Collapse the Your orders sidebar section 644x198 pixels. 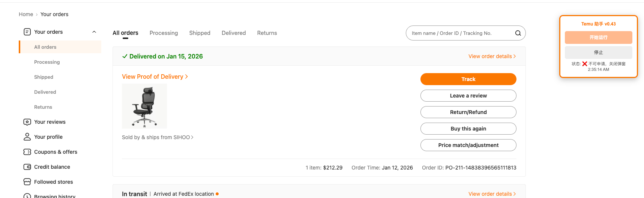94,32
